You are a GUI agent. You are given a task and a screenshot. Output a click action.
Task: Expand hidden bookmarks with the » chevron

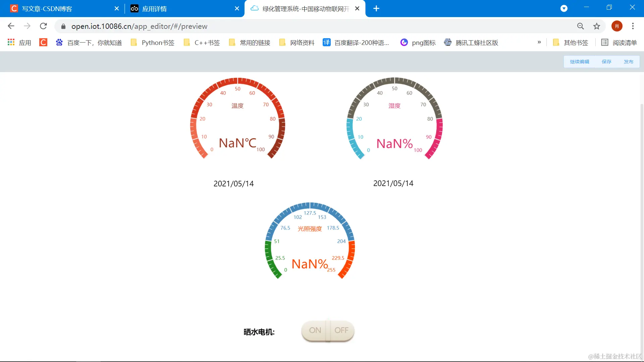pos(539,42)
